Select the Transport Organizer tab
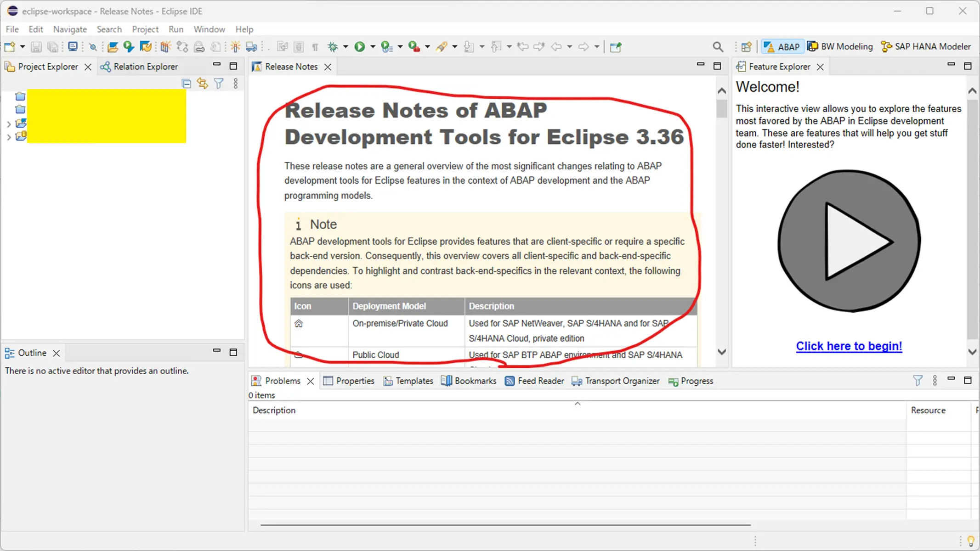This screenshot has width=980, height=551. tap(616, 381)
